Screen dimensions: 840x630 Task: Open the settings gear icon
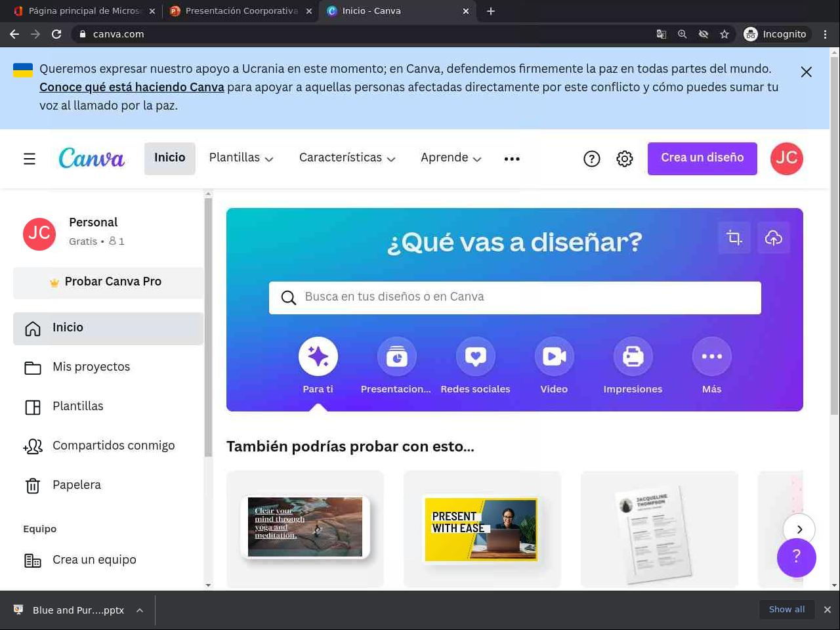coord(625,159)
